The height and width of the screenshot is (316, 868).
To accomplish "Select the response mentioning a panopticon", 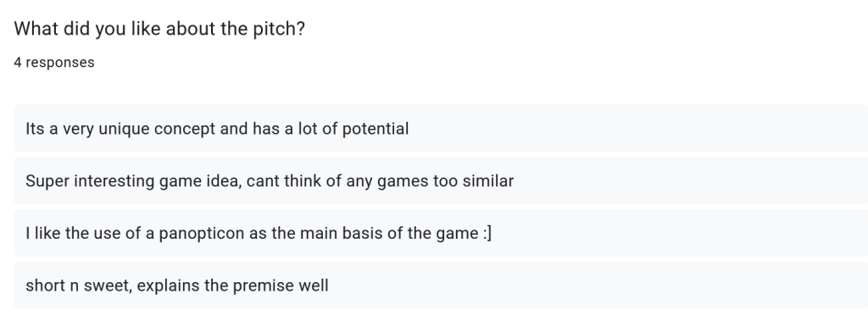I will tap(441, 233).
